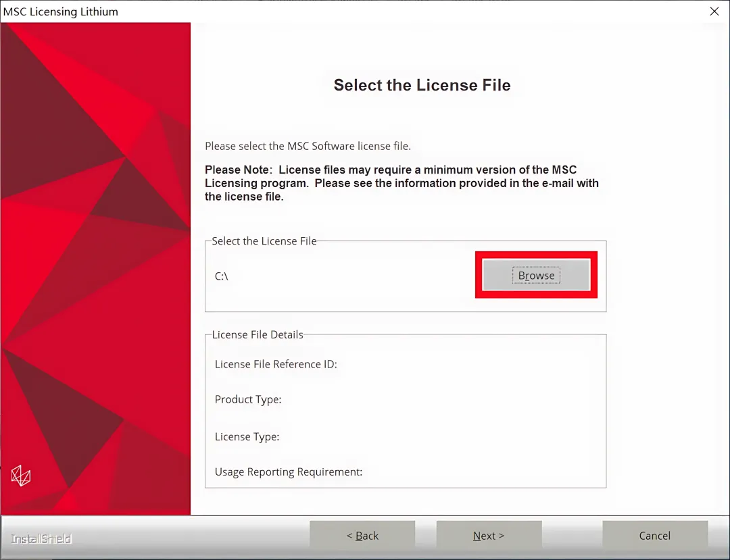Screen dimensions: 730x560
Task: Click the License File Details group label
Action: point(258,334)
